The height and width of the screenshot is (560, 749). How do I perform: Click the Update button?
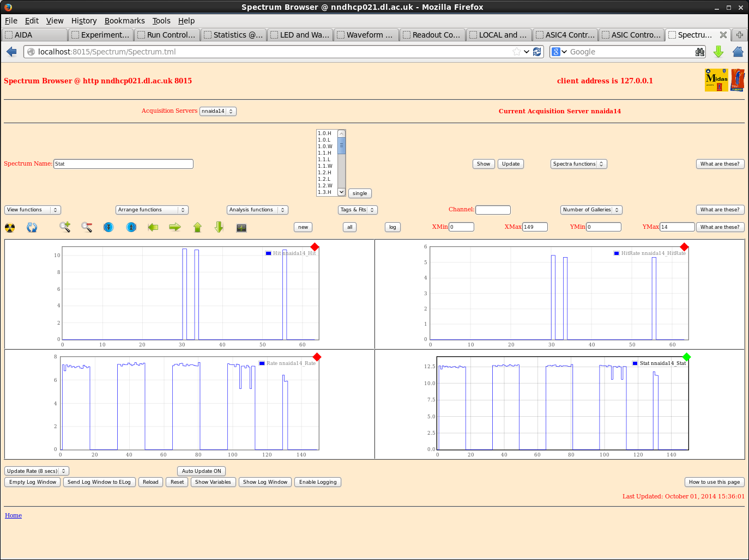point(511,164)
